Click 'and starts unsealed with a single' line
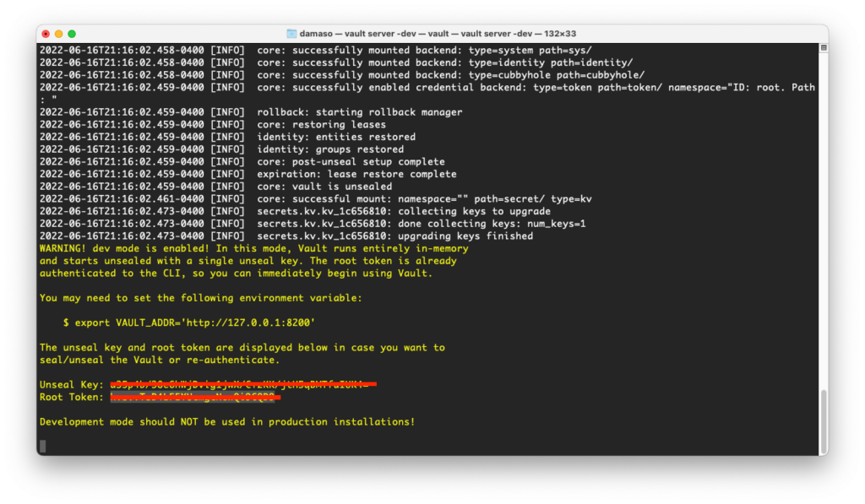 tap(248, 261)
